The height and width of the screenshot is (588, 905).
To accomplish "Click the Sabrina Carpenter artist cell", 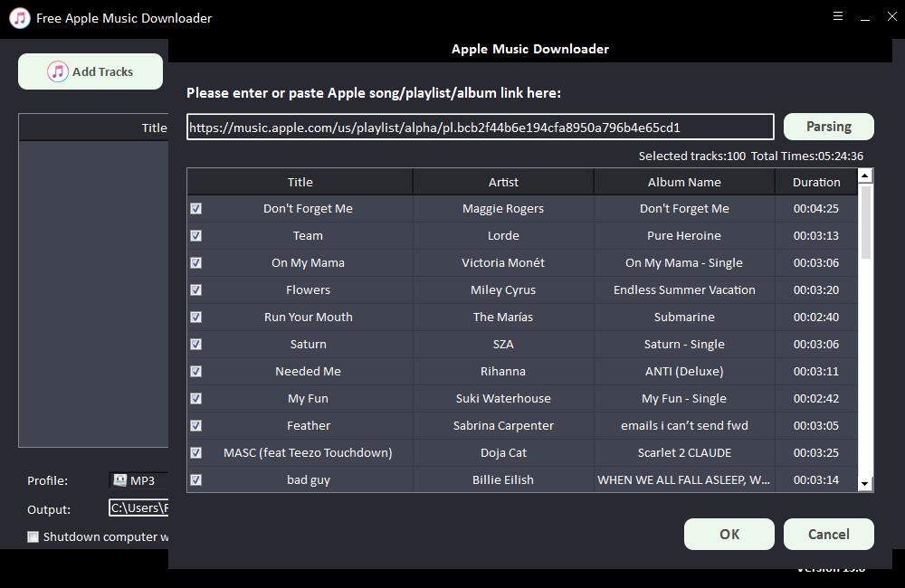I will pos(503,425).
